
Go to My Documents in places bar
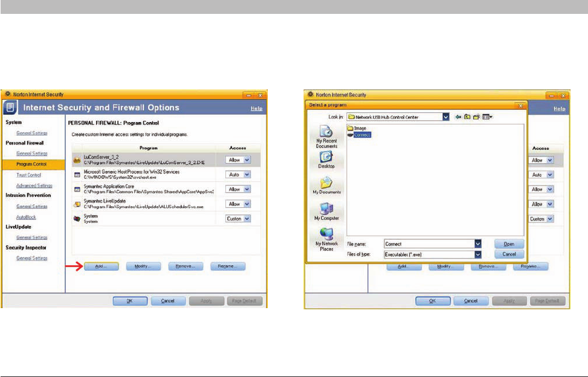pos(326,185)
